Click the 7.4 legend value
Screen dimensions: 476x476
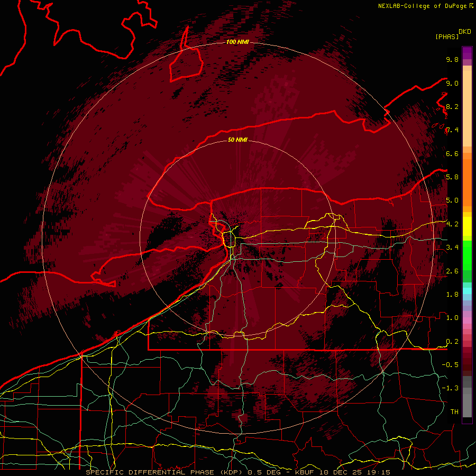click(x=452, y=130)
